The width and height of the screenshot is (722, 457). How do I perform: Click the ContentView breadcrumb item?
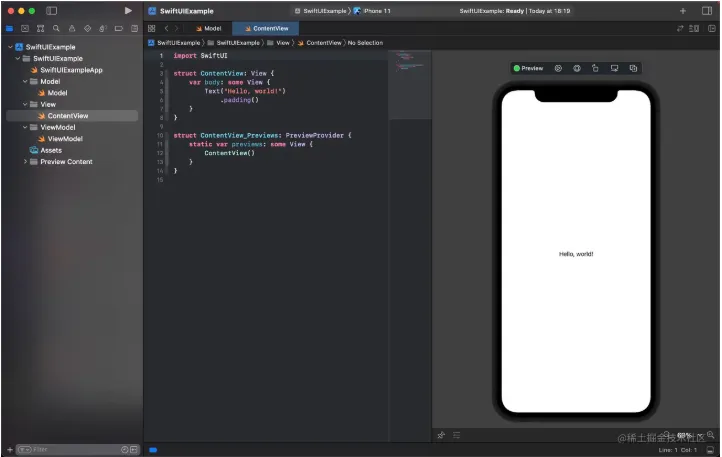320,43
